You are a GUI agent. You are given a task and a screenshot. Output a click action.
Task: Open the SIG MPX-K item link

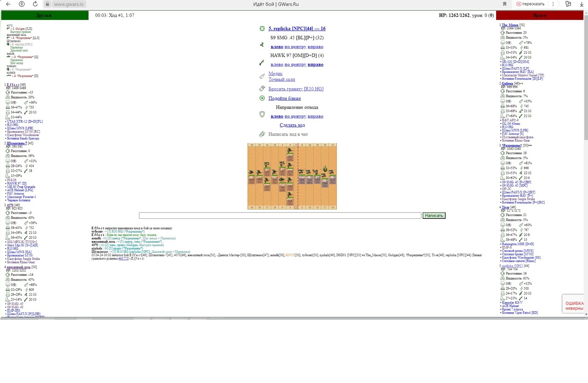pyautogui.click(x=22, y=242)
